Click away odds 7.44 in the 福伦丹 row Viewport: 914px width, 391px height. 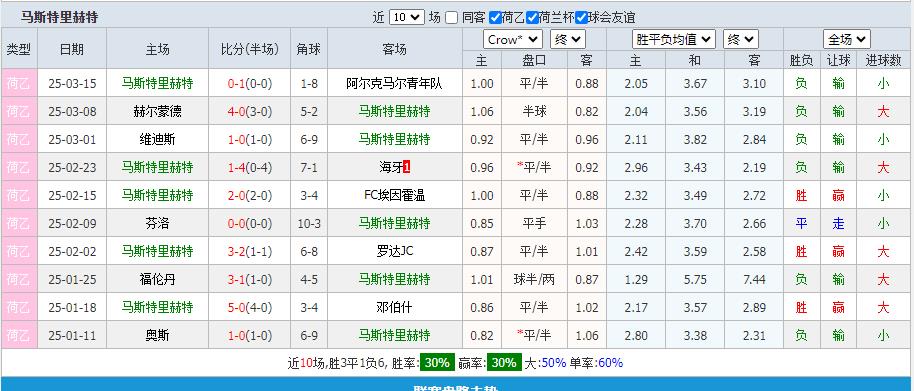click(754, 279)
